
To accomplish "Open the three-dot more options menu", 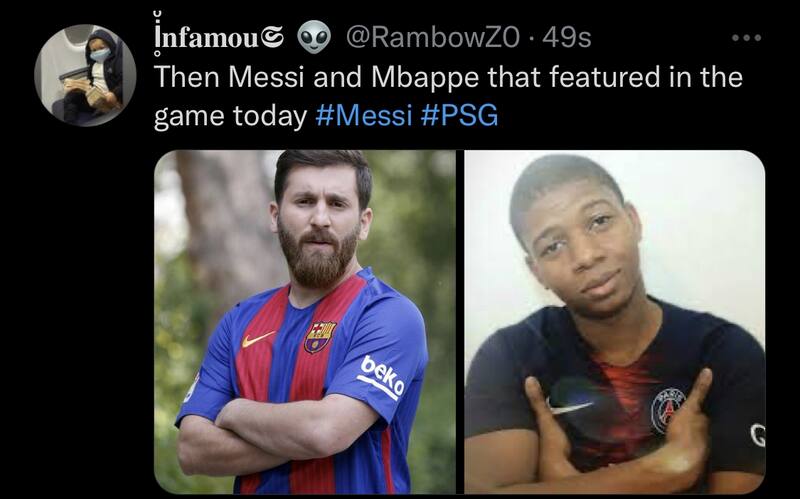I will click(746, 38).
